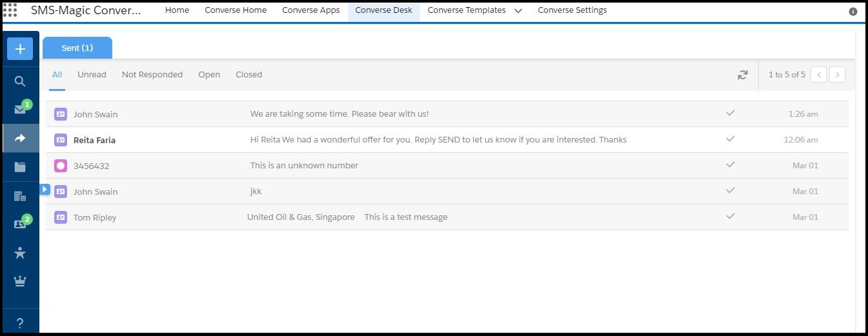Viewport: 868px width, 336px height.
Task: Expand the sidebar with blue arrow handle
Action: tap(45, 189)
